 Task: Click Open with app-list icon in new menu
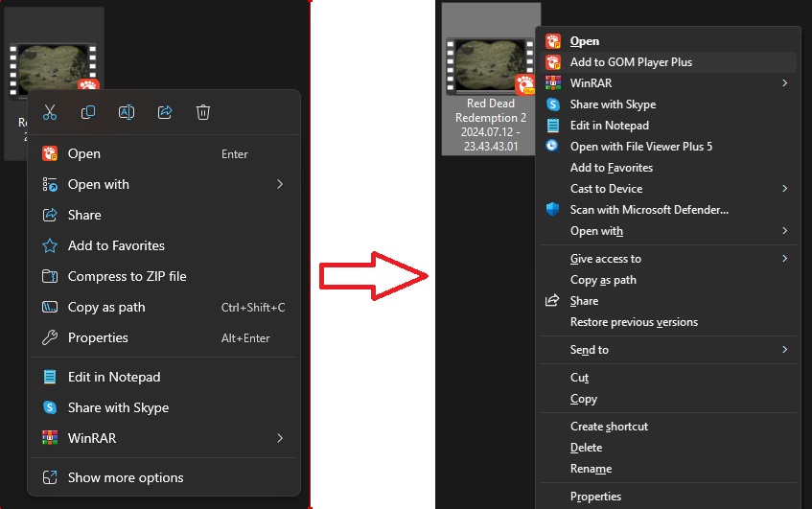[x=50, y=184]
